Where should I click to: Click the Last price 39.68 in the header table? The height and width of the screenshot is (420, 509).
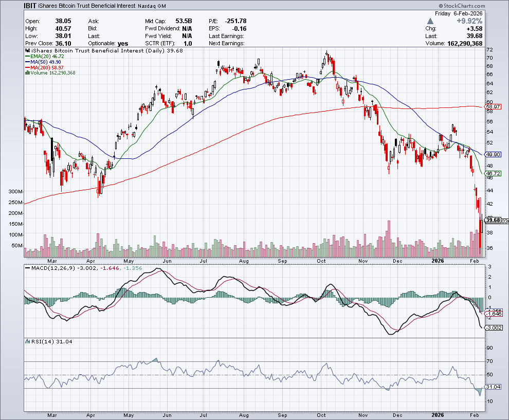pyautogui.click(x=475, y=36)
